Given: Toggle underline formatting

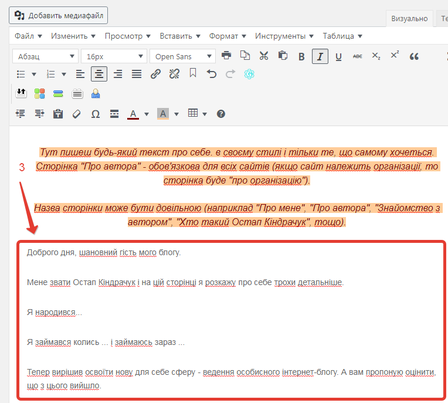Looking at the screenshot, I should click(339, 56).
